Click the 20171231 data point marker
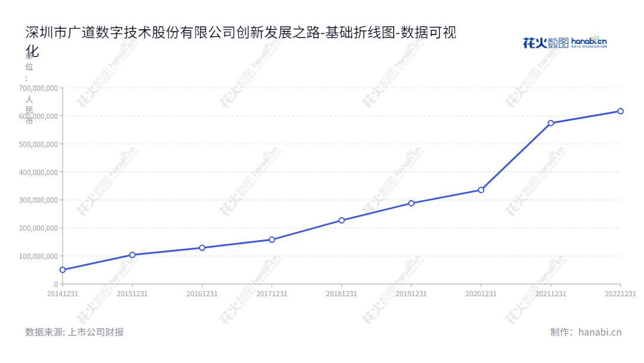 pyautogui.click(x=272, y=240)
